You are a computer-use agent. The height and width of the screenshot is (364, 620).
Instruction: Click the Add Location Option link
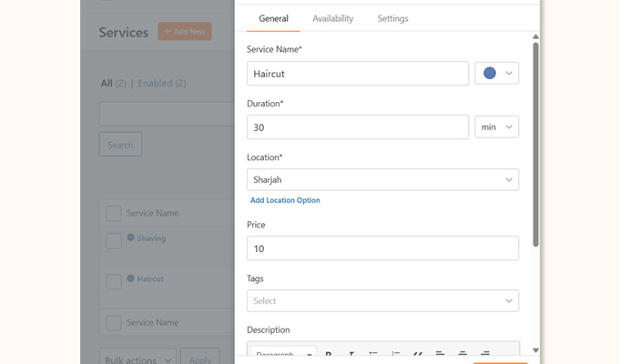click(285, 200)
